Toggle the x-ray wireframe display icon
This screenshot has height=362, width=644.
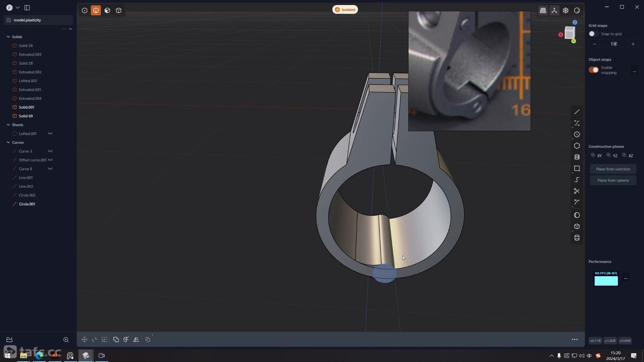[566, 10]
